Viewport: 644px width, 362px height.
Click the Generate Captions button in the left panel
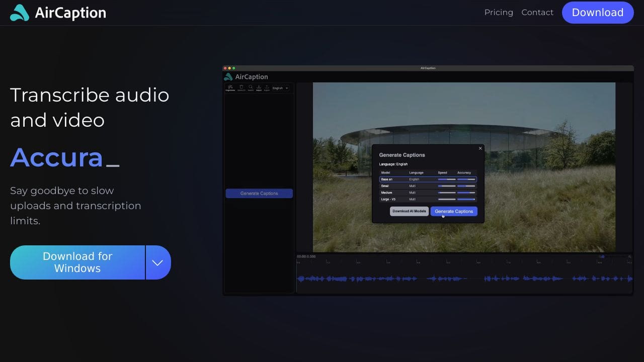[x=259, y=193]
